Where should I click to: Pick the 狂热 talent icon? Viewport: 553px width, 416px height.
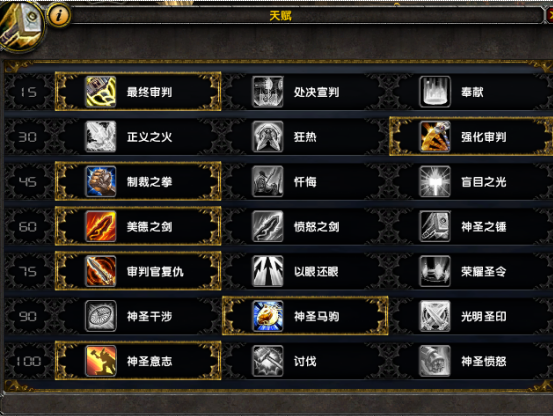pos(268,136)
